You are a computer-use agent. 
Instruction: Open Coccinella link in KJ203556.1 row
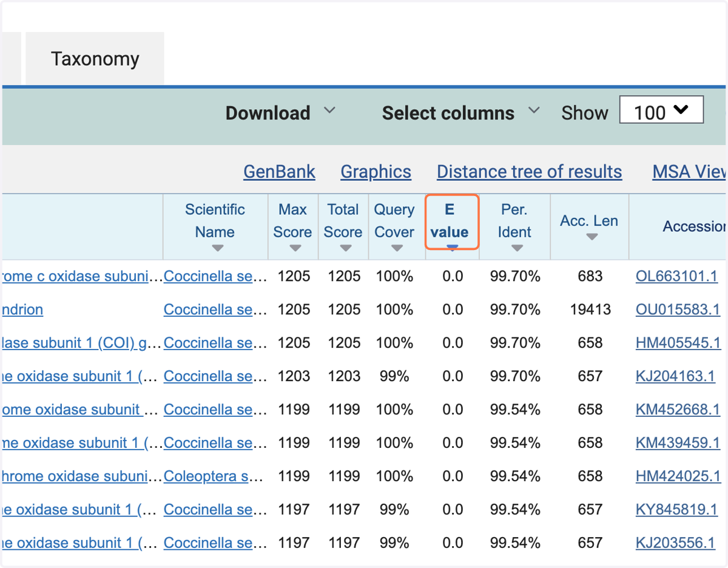pos(215,543)
